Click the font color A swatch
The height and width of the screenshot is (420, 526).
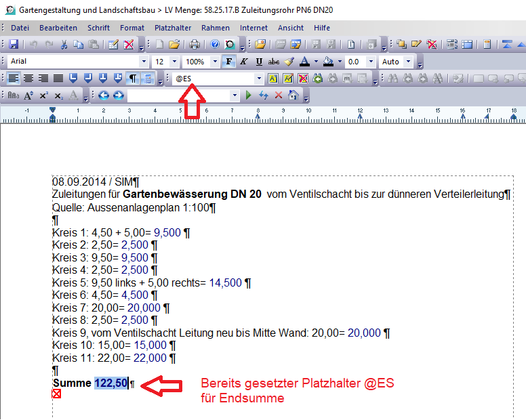pos(304,62)
